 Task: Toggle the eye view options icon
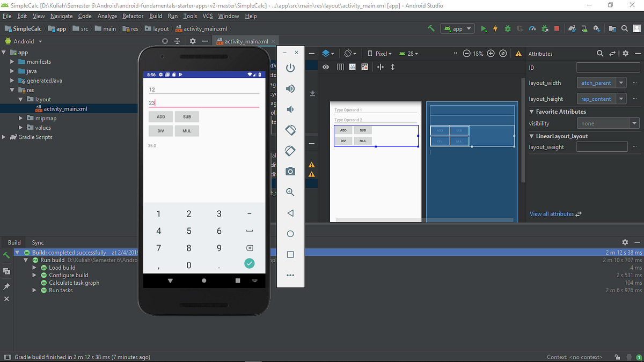(326, 67)
